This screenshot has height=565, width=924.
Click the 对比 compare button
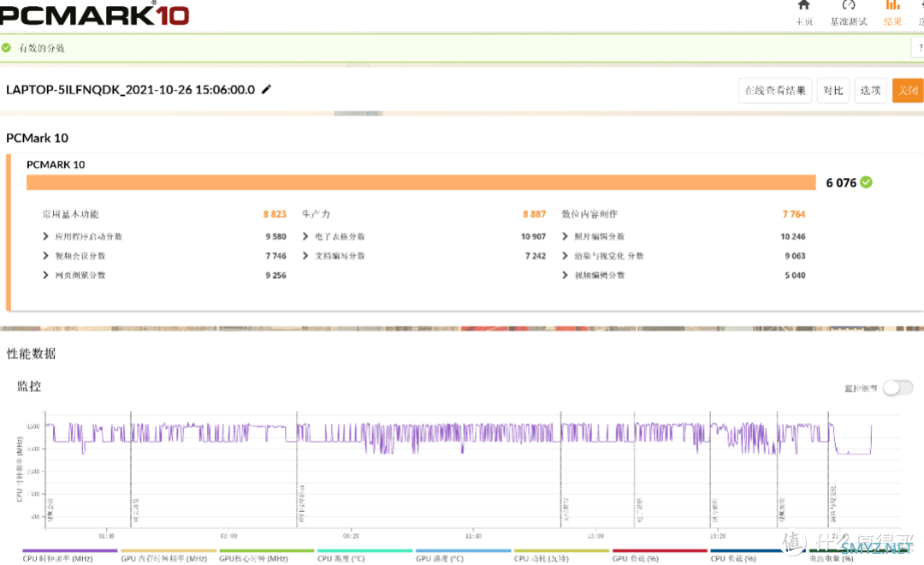(x=832, y=90)
